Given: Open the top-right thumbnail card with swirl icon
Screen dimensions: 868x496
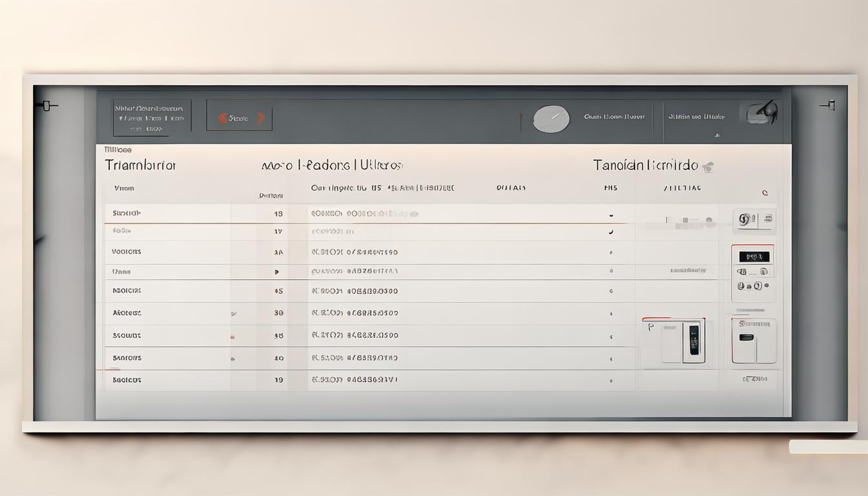Looking at the screenshot, I should (x=754, y=220).
